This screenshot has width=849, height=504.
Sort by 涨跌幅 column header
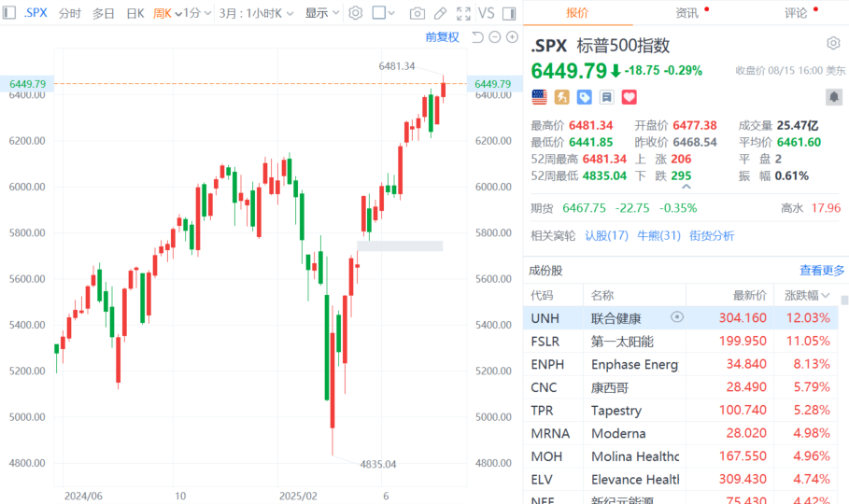coord(806,295)
